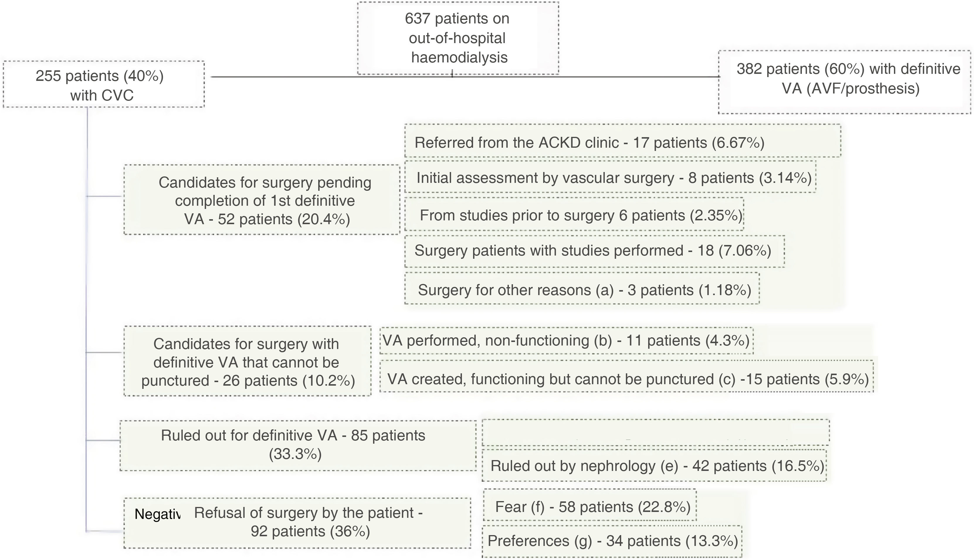Select the blank box above Ruled out by nephrology

tap(655, 432)
